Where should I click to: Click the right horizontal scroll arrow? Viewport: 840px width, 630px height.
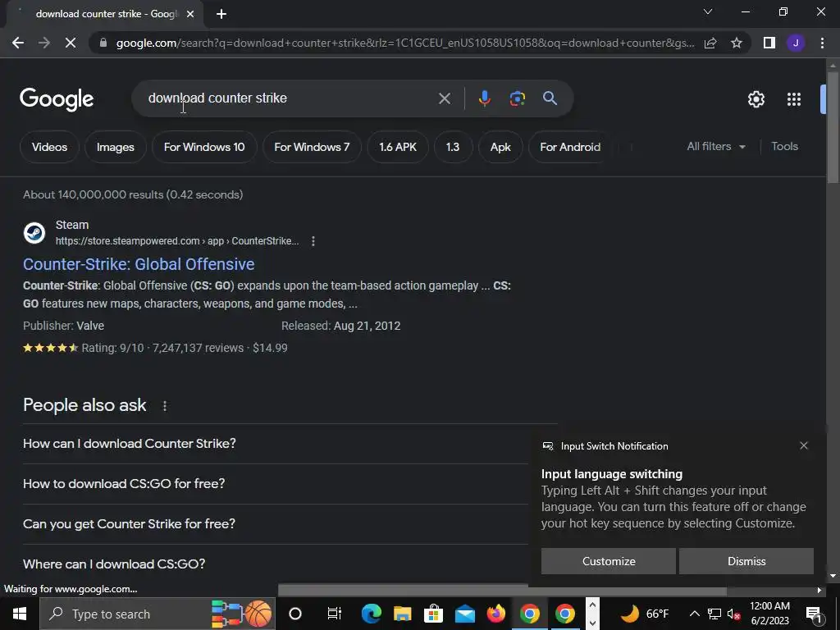819,591
